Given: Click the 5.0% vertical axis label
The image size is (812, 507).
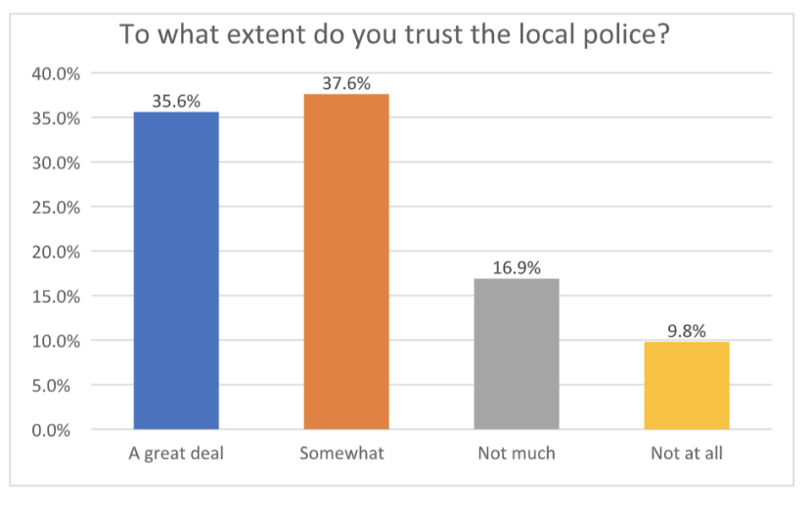Looking at the screenshot, I should (x=63, y=386).
